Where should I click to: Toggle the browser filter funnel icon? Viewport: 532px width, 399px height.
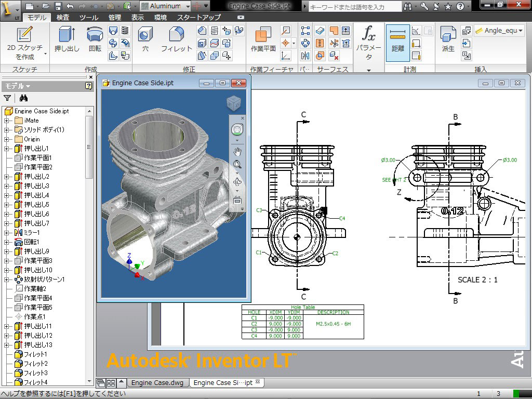click(7, 98)
